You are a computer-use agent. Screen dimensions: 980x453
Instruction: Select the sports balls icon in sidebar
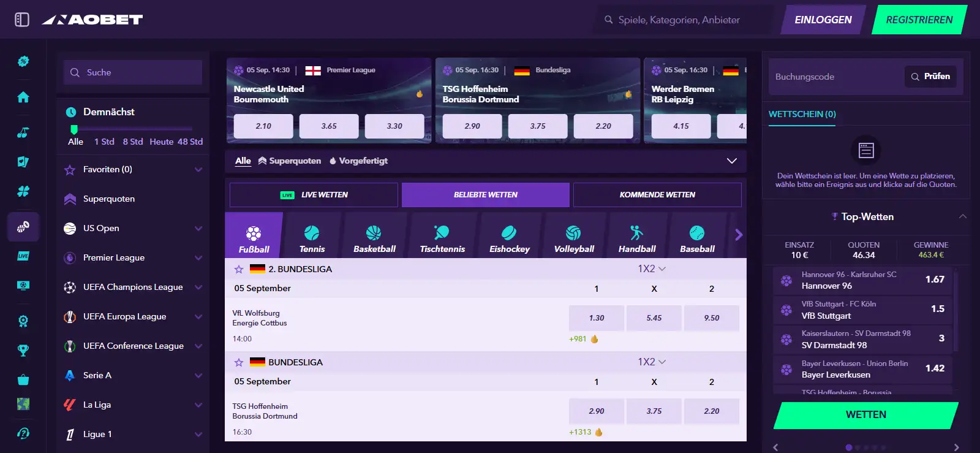tap(23, 227)
